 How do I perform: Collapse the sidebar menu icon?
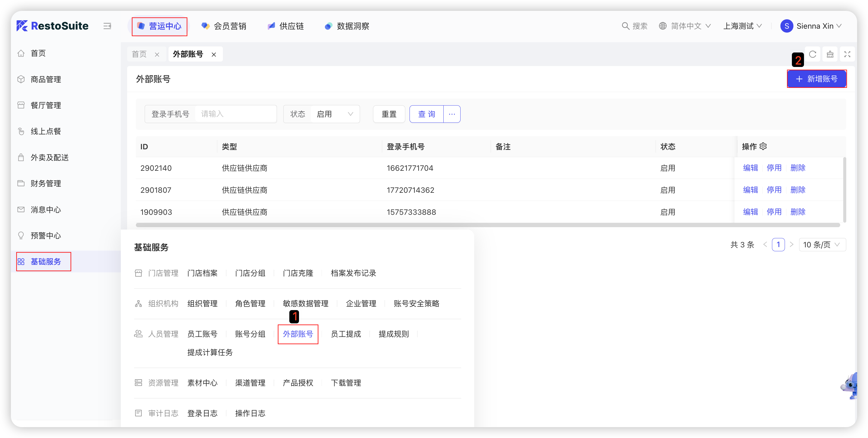pos(107,26)
